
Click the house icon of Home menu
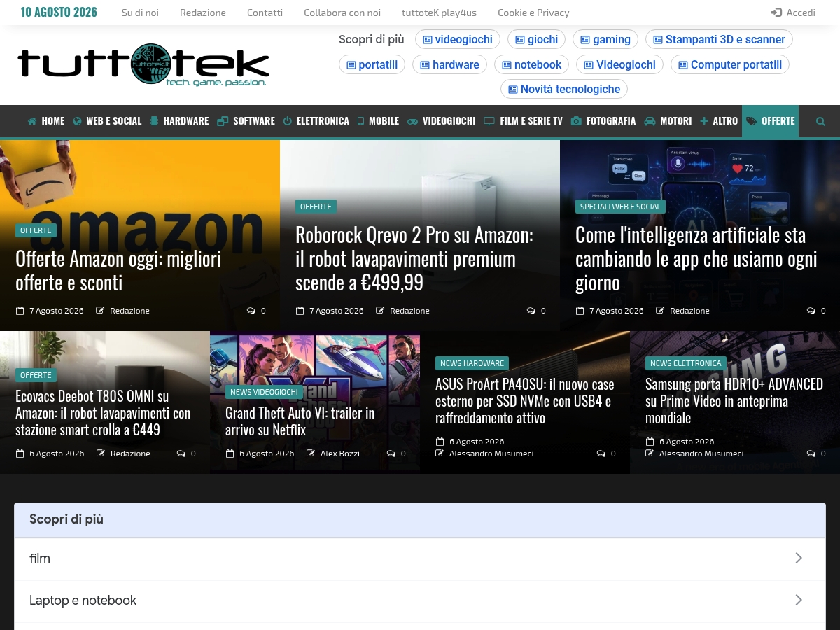32,121
